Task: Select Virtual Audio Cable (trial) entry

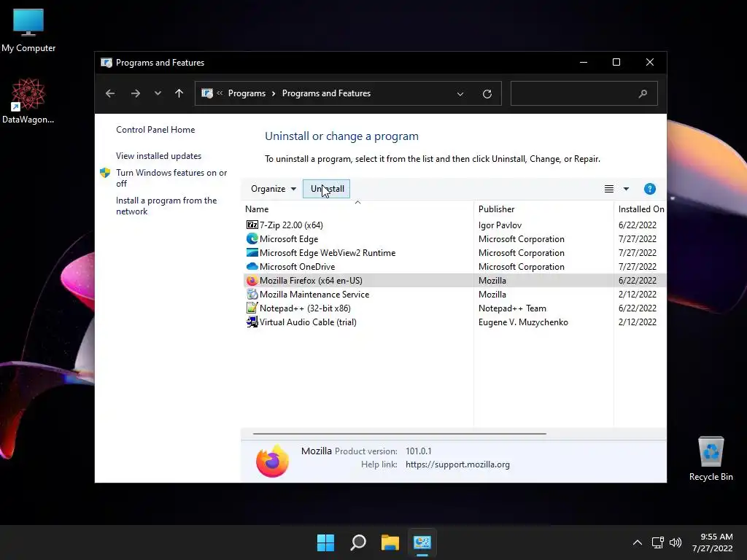Action: 308,322
